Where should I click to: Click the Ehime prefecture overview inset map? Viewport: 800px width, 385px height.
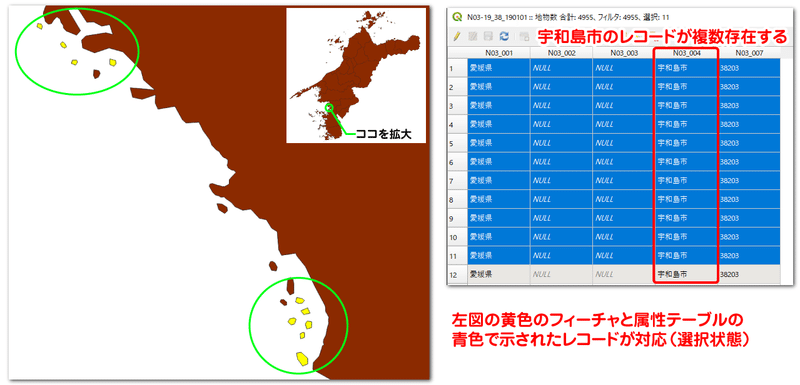tap(356, 75)
